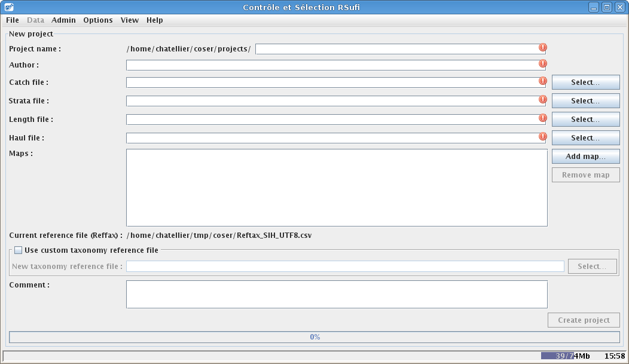The width and height of the screenshot is (629, 364).
Task: Open the Data menu
Action: [35, 20]
